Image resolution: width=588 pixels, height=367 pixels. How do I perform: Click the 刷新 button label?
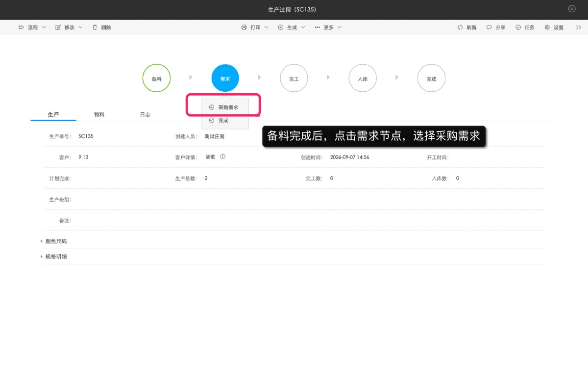471,27
